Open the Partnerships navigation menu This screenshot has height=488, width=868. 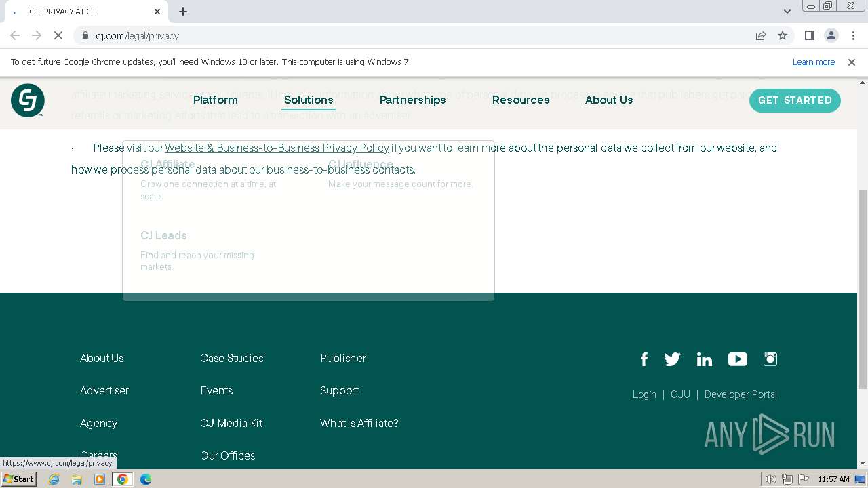coord(413,100)
